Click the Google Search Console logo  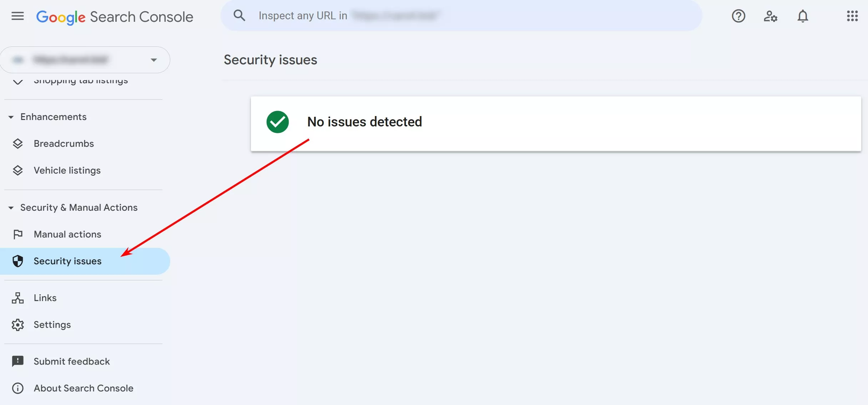point(115,17)
